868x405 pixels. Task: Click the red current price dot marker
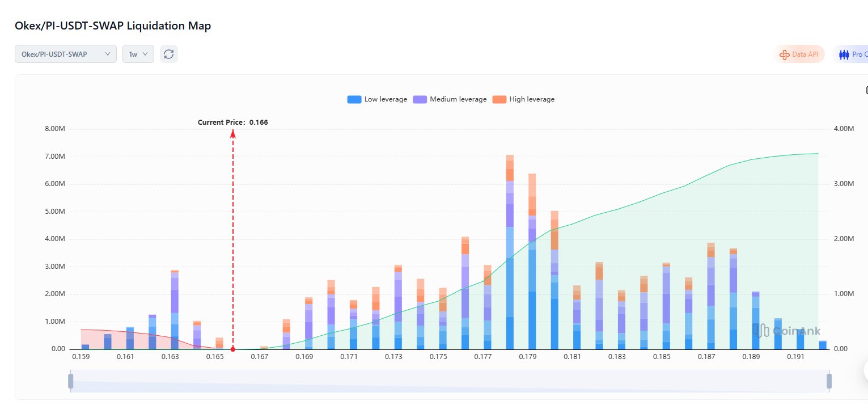click(x=233, y=349)
